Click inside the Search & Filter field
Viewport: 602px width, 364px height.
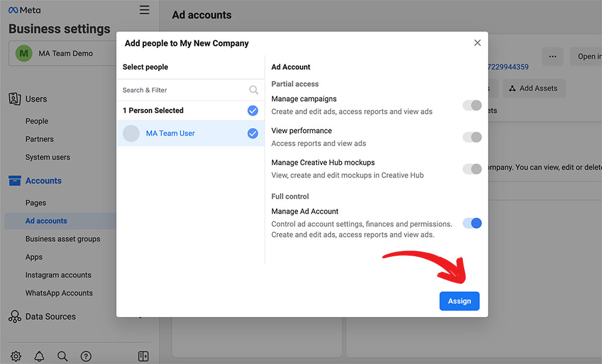(x=184, y=90)
